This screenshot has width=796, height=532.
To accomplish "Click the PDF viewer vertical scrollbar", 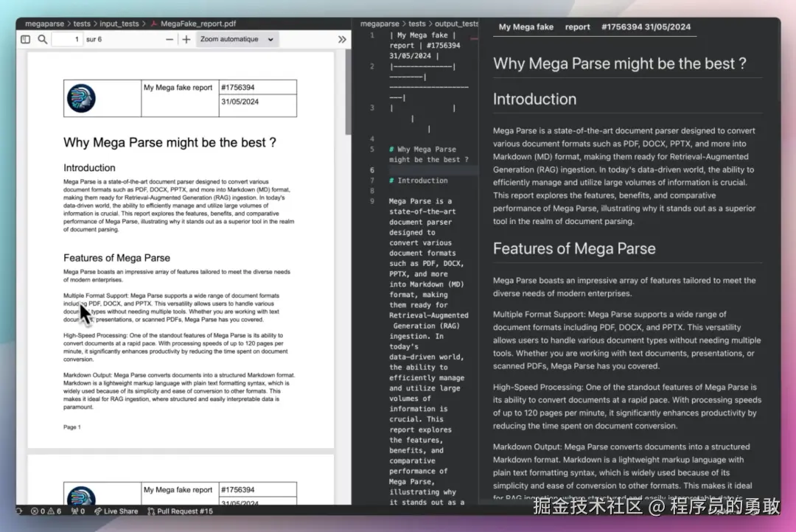I will pos(348,92).
